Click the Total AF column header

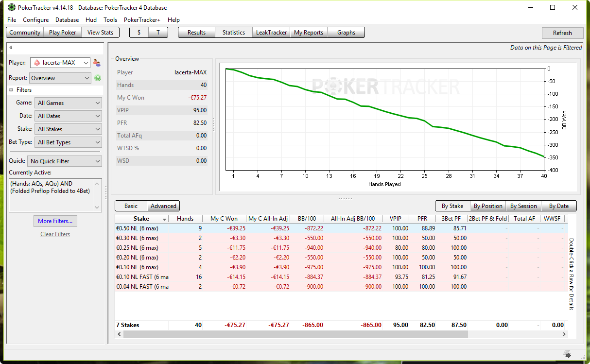point(524,219)
